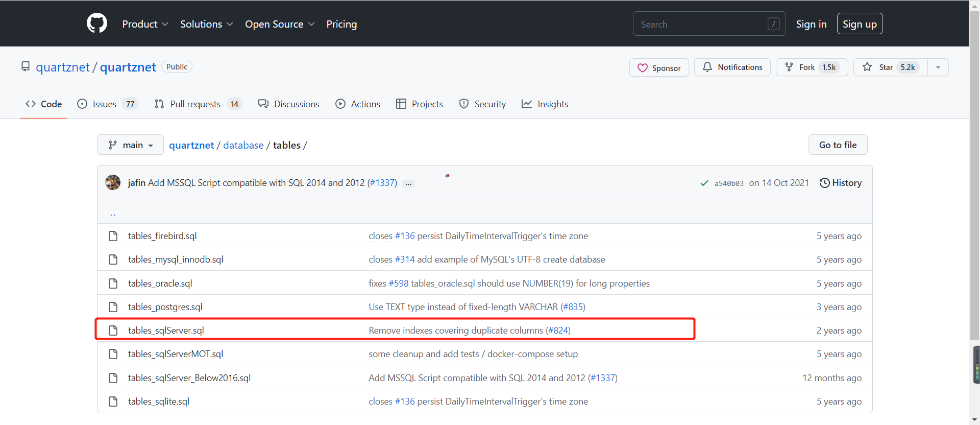Open the main branch selector
Screen dimensions: 980x425
point(130,145)
